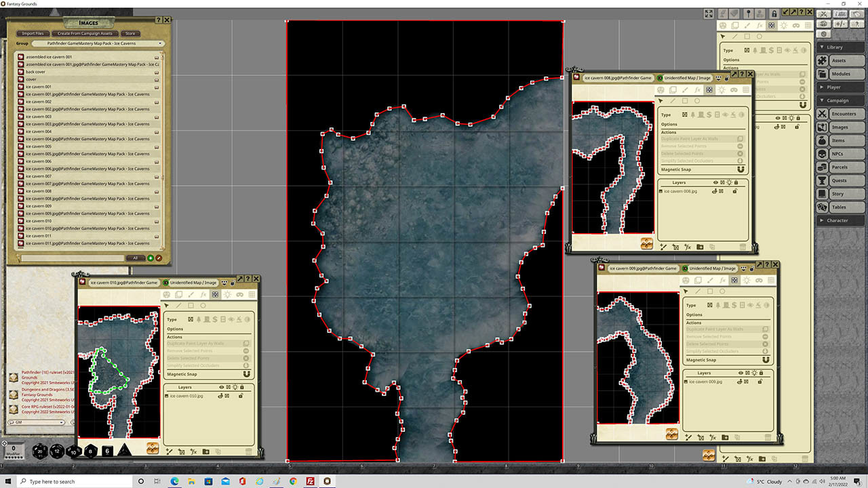The width and height of the screenshot is (868, 488).
Task: Select the rectangle occluder drawing tool
Action: click(x=191, y=306)
